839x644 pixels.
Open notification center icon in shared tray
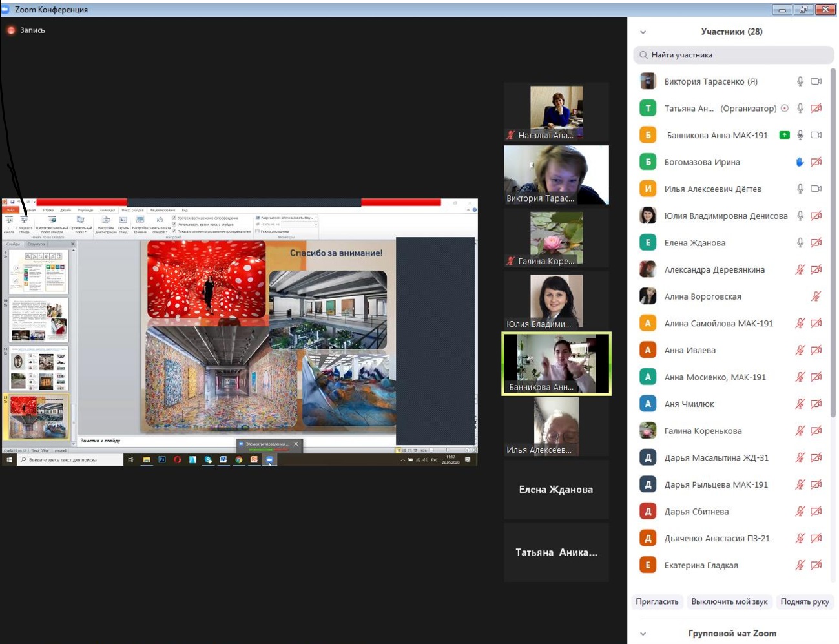[x=468, y=460]
